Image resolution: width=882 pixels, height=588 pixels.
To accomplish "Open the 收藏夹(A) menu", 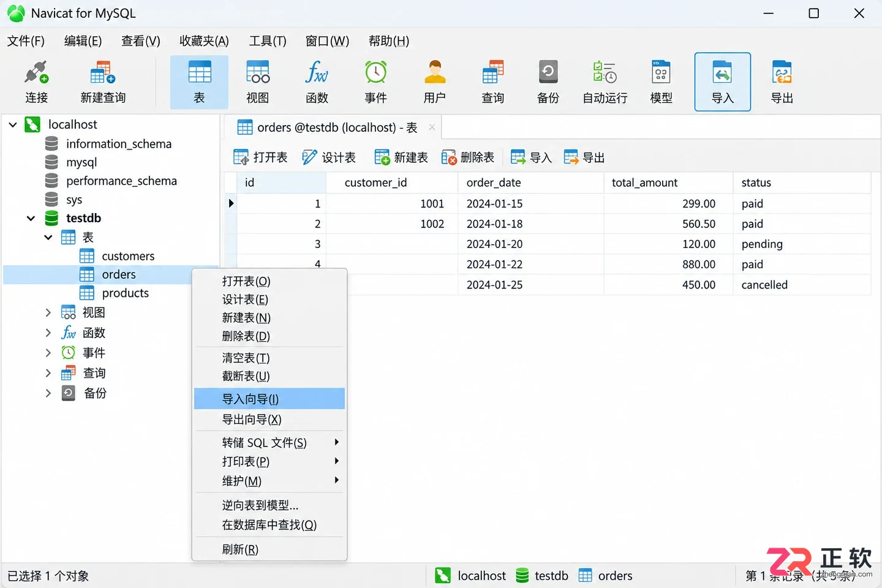I will coord(204,41).
